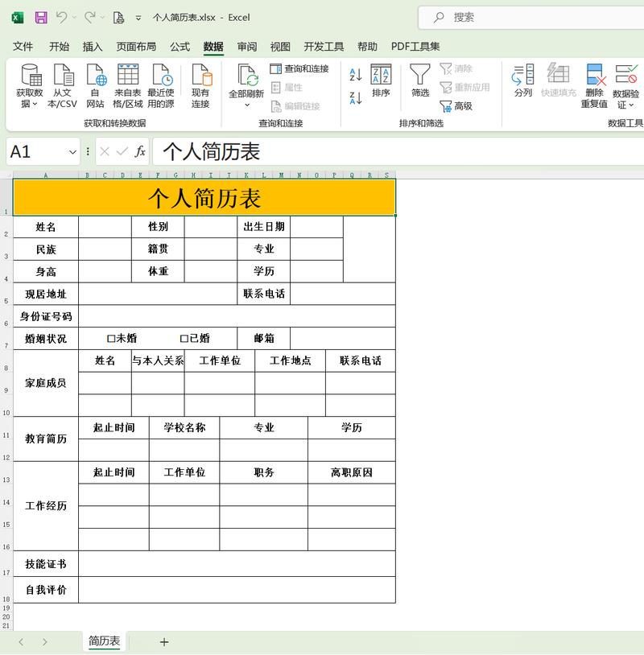
Task: Click the Redo arrow icon
Action: 89,17
